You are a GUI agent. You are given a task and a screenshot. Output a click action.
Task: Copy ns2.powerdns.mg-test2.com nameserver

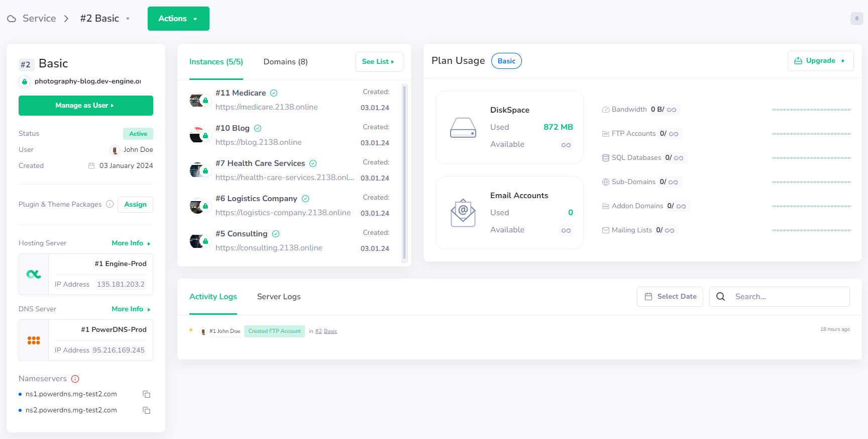[x=147, y=410]
